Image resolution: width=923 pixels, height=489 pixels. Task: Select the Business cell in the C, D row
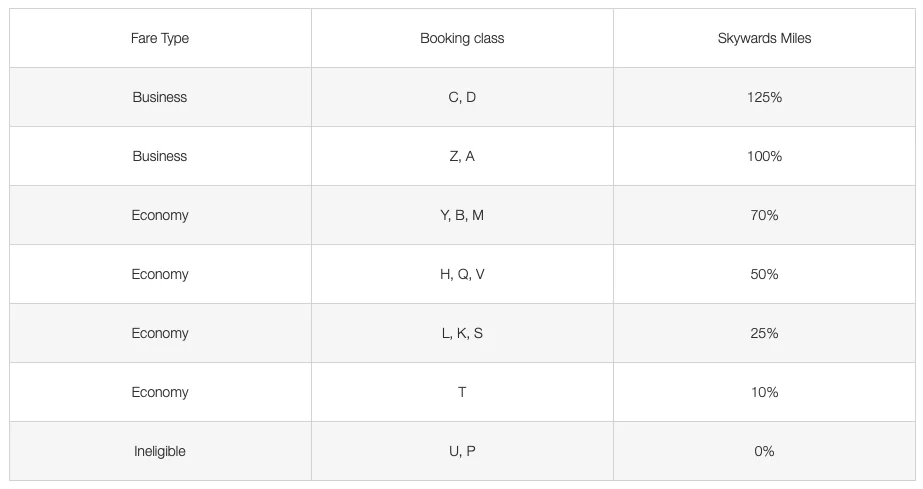point(160,97)
